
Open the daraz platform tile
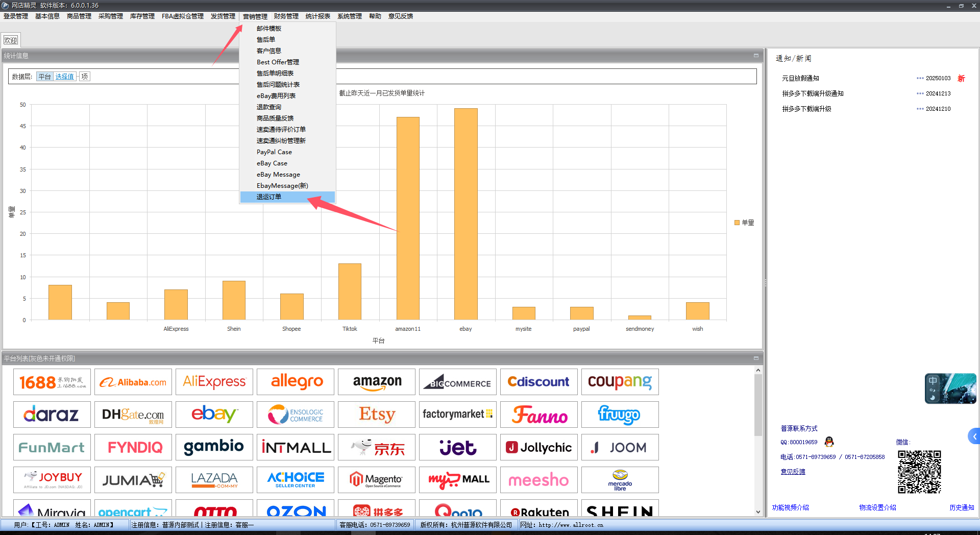tap(52, 415)
